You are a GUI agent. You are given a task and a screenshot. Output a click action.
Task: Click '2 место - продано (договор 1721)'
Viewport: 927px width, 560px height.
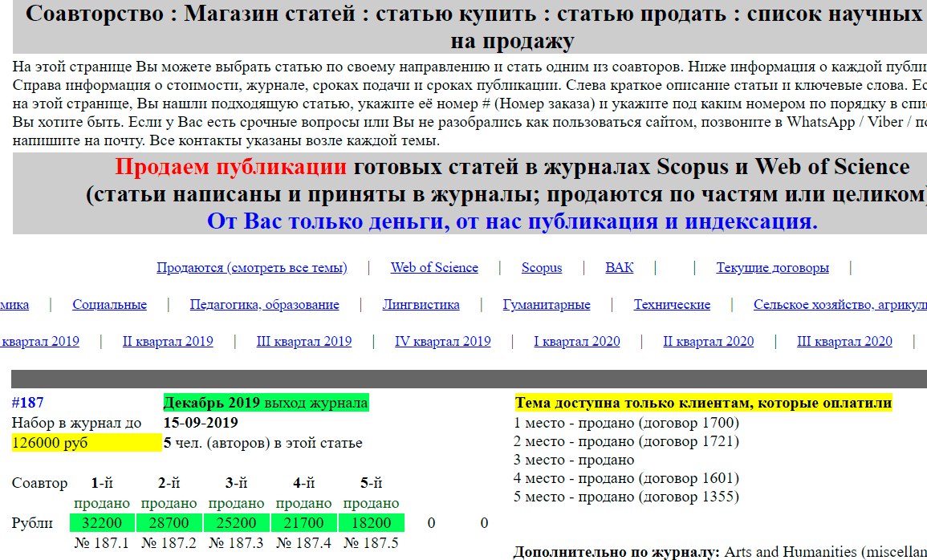[627, 441]
